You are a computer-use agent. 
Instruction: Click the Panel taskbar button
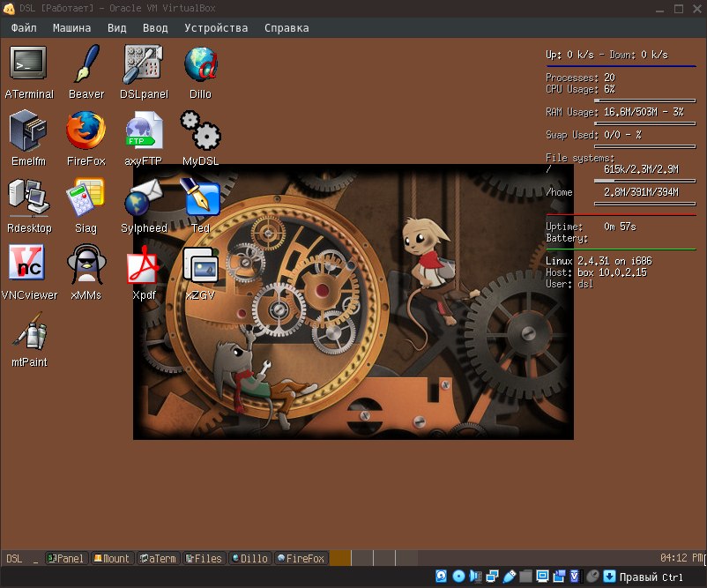tap(67, 558)
